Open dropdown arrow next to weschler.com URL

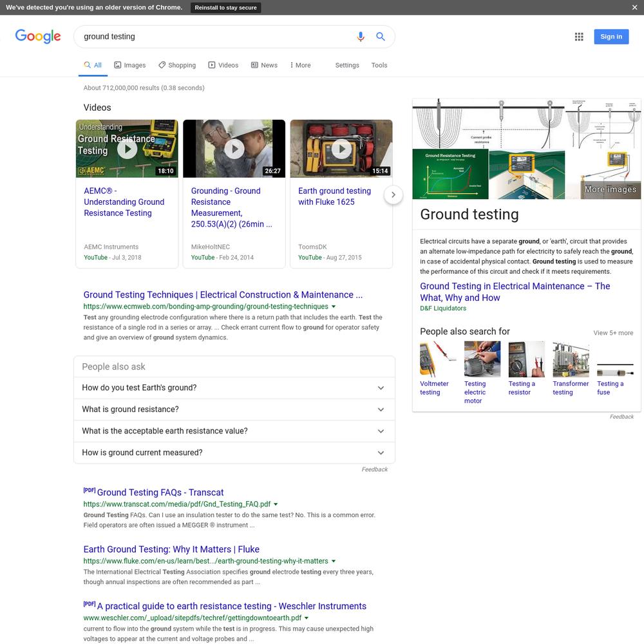coord(307,618)
